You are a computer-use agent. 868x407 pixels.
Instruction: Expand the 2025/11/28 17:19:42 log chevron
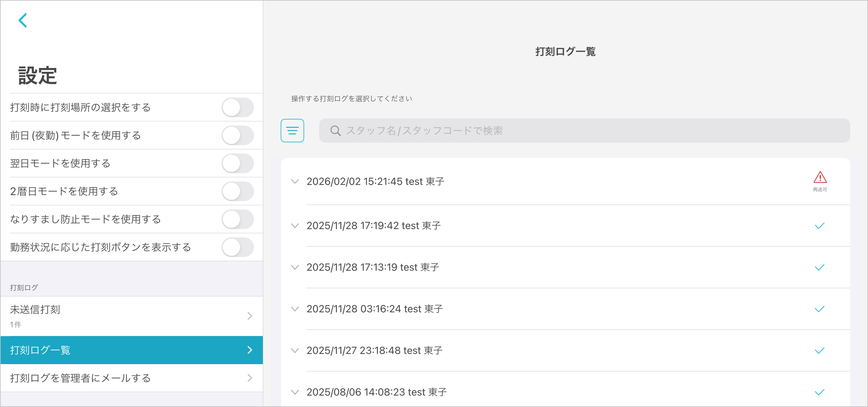coord(295,226)
